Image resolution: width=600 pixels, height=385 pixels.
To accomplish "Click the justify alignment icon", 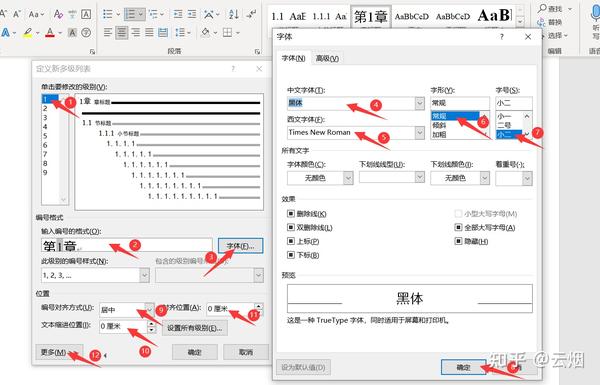I will pyautogui.click(x=149, y=32).
